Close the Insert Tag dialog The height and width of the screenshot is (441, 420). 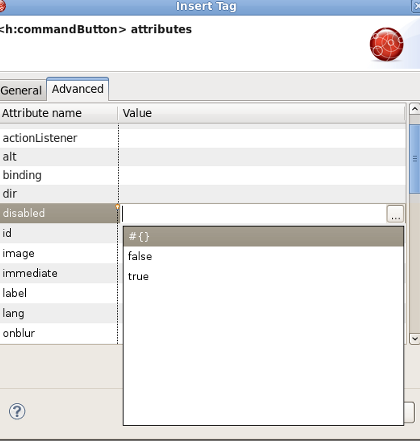416,6
